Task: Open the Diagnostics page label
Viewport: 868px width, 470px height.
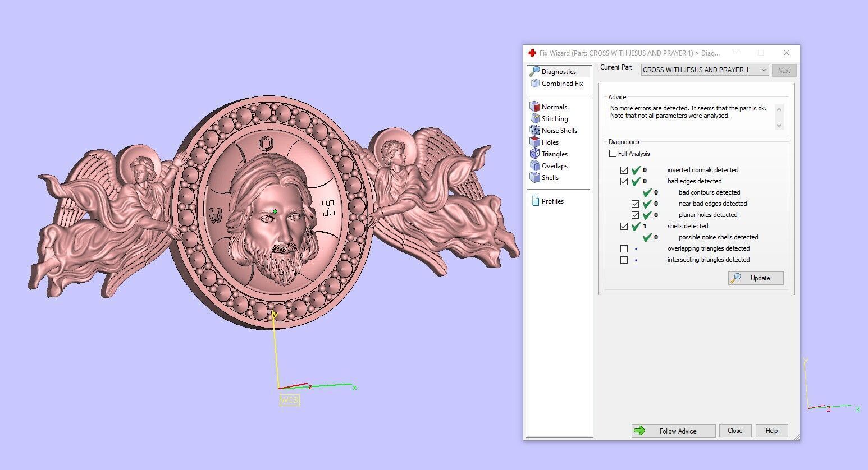Action: pos(559,72)
